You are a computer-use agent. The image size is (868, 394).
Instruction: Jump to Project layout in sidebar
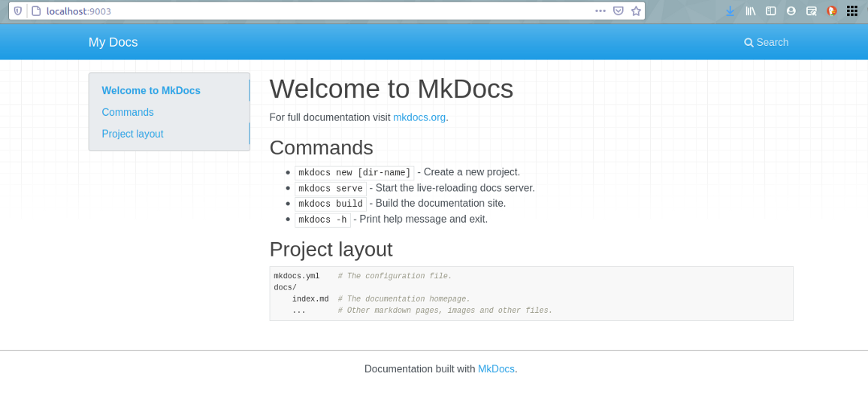click(132, 134)
